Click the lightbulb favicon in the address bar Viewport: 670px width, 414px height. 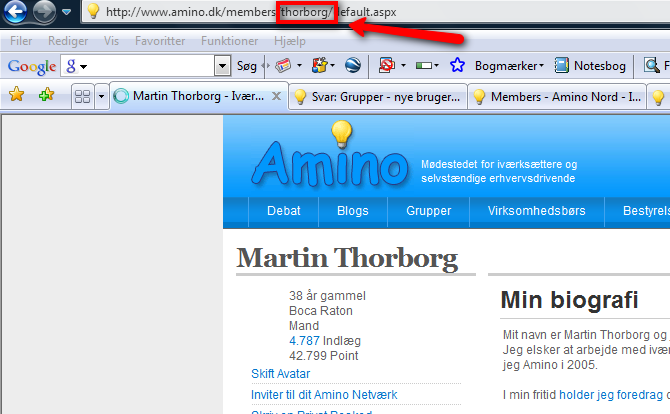tap(93, 12)
